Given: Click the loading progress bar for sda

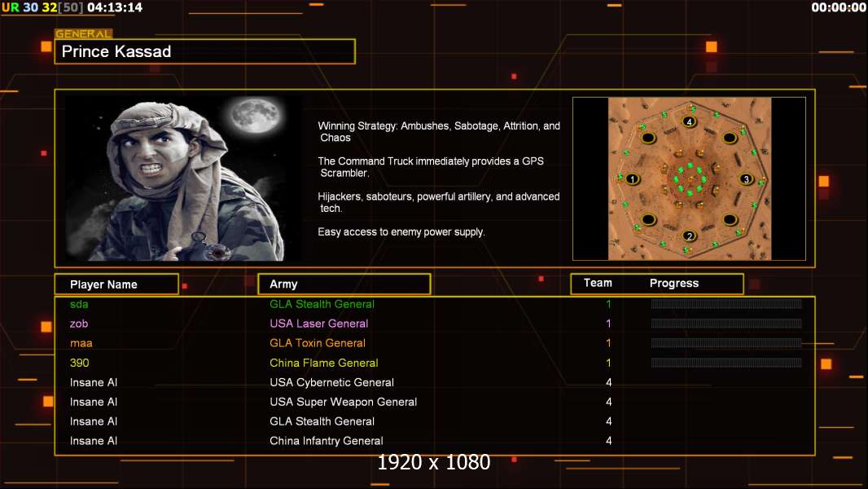Looking at the screenshot, I should point(726,304).
